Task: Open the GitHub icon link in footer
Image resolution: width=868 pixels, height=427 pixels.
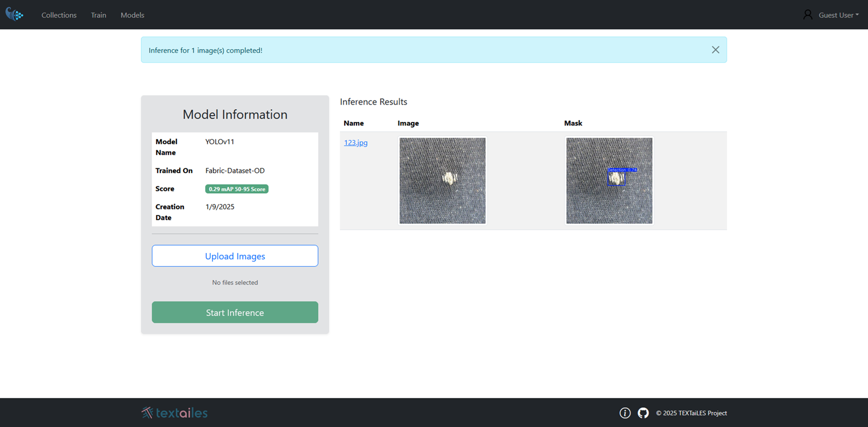Action: (x=643, y=413)
